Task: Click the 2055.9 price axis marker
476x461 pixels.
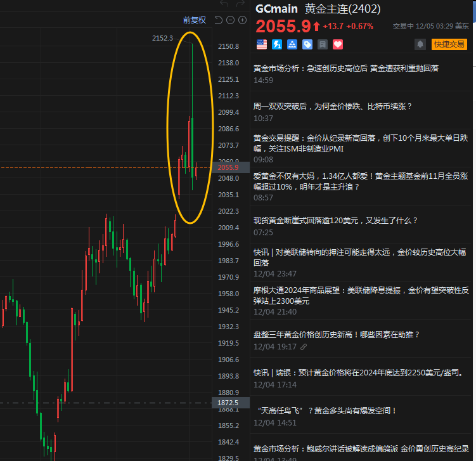Action: (231, 167)
